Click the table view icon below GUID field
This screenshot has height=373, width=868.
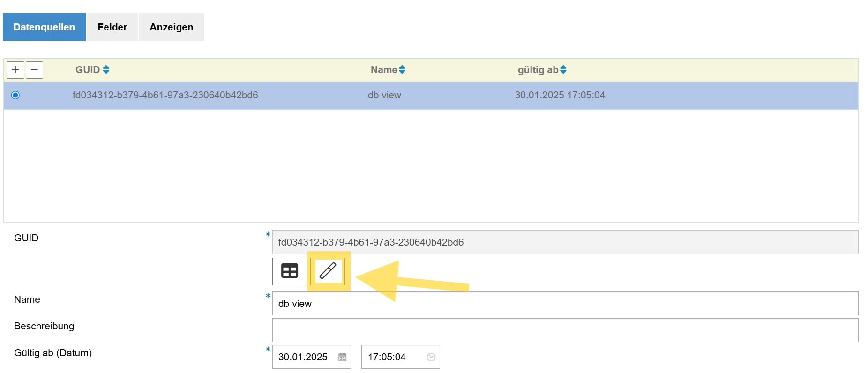point(290,271)
